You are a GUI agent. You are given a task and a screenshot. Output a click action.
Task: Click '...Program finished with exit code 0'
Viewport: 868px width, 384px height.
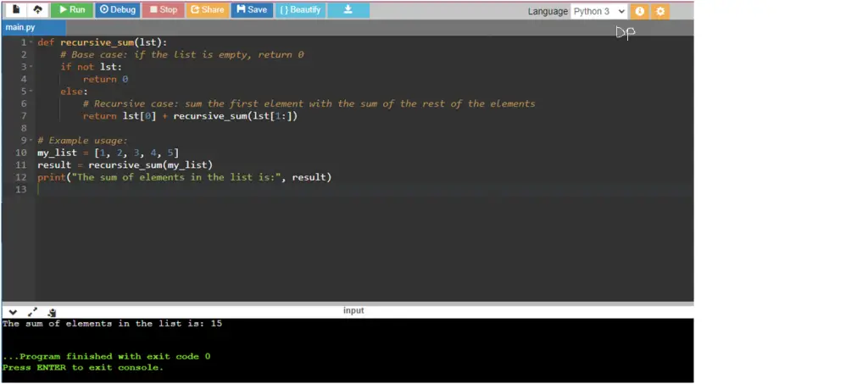(x=106, y=356)
